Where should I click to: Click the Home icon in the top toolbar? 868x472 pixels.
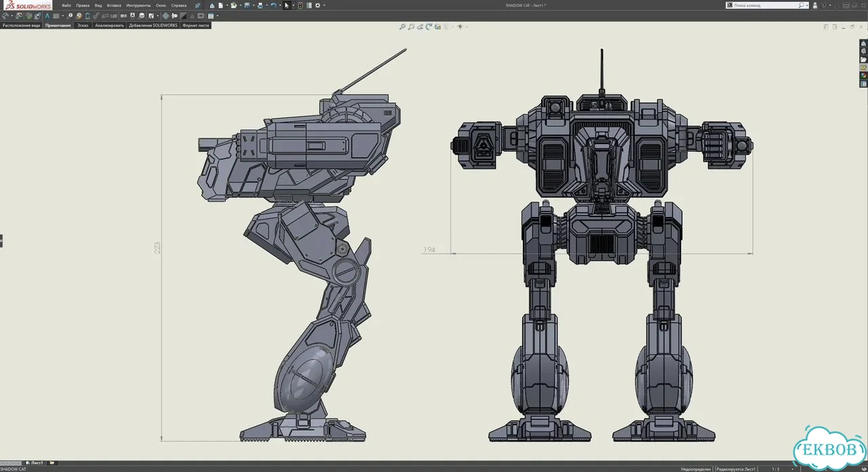(x=212, y=5)
